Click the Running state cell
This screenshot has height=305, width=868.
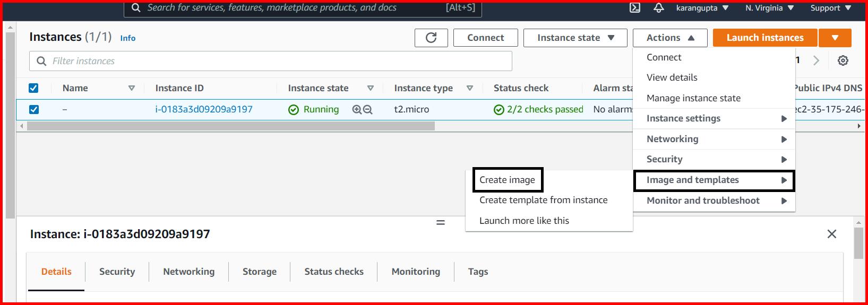click(x=314, y=109)
